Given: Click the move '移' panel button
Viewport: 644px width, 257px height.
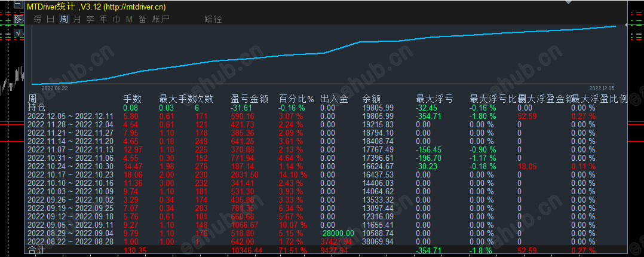Looking at the screenshot, I should tap(19, 19).
